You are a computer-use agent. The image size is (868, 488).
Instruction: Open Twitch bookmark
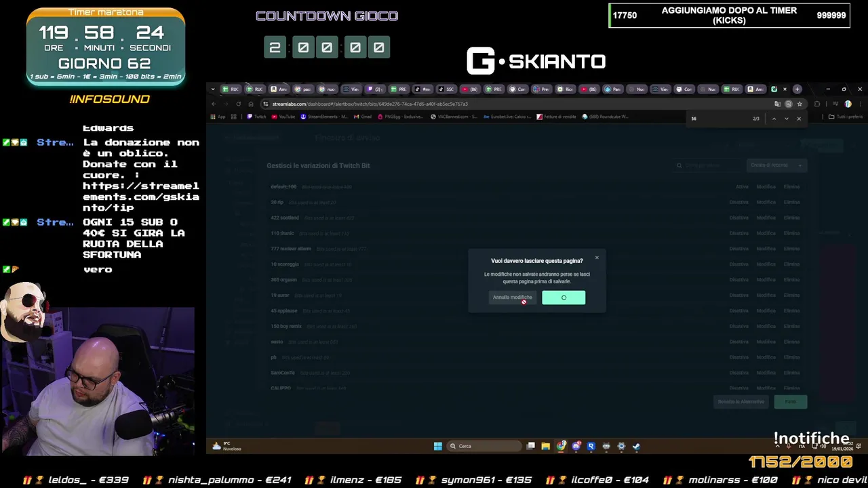coord(256,117)
